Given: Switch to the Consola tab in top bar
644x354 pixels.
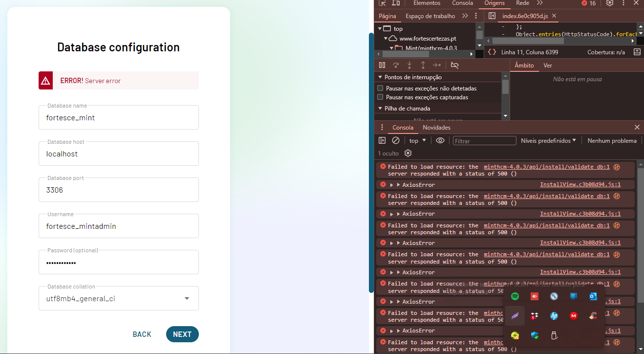Looking at the screenshot, I should tap(462, 3).
